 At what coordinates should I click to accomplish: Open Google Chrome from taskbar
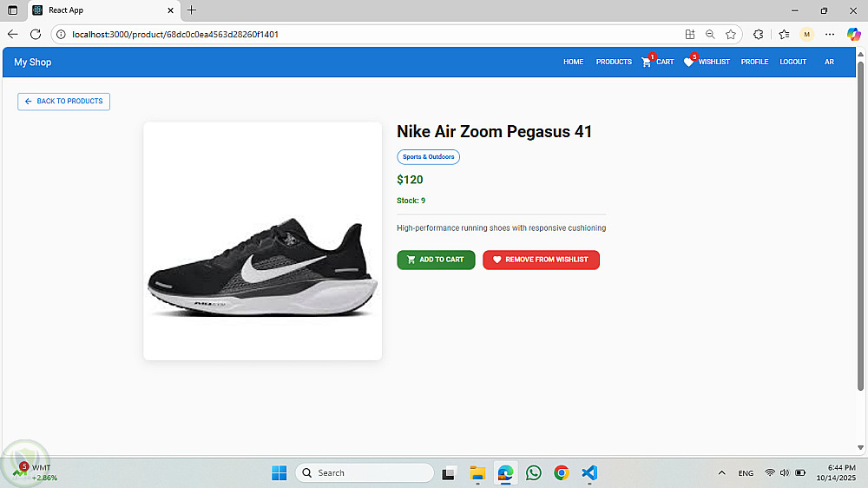tap(562, 473)
